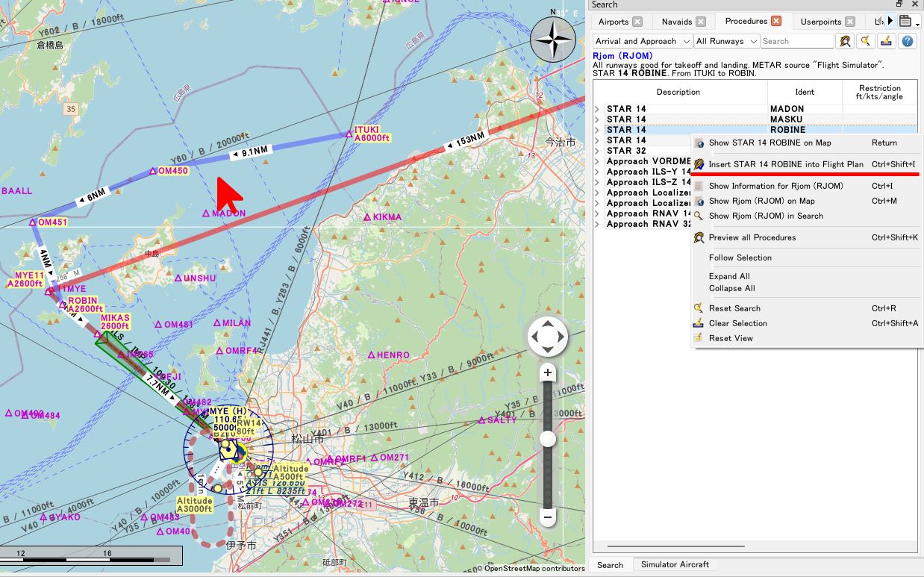Switch to the Simulator Aircraft tab
The image size is (924, 577).
coord(675,564)
